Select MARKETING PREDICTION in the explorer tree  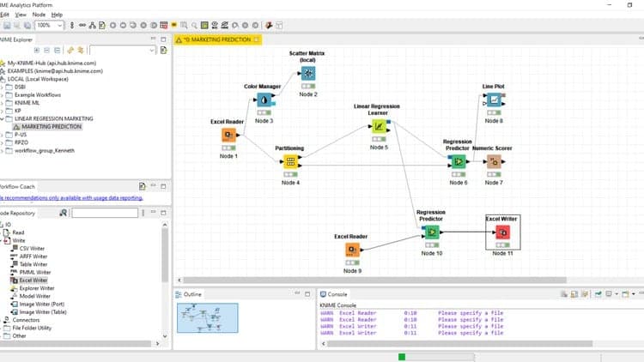tap(52, 126)
